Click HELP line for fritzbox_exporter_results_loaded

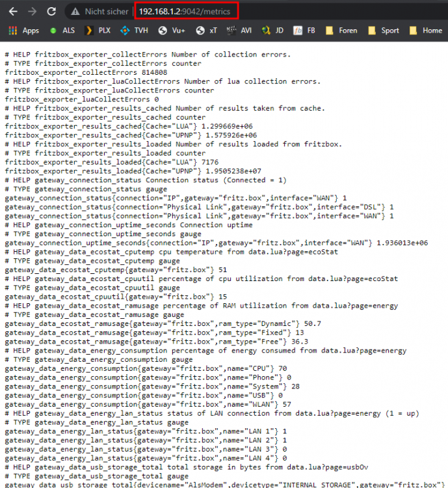pos(174,144)
